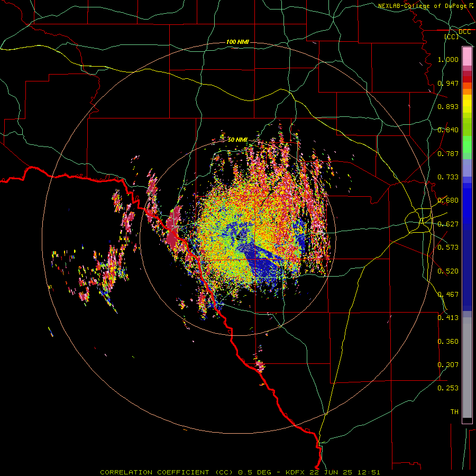Viewport: 476px width, 476px height.
Task: Click the pink swatch at top of color bar
Action: pyautogui.click(x=467, y=57)
